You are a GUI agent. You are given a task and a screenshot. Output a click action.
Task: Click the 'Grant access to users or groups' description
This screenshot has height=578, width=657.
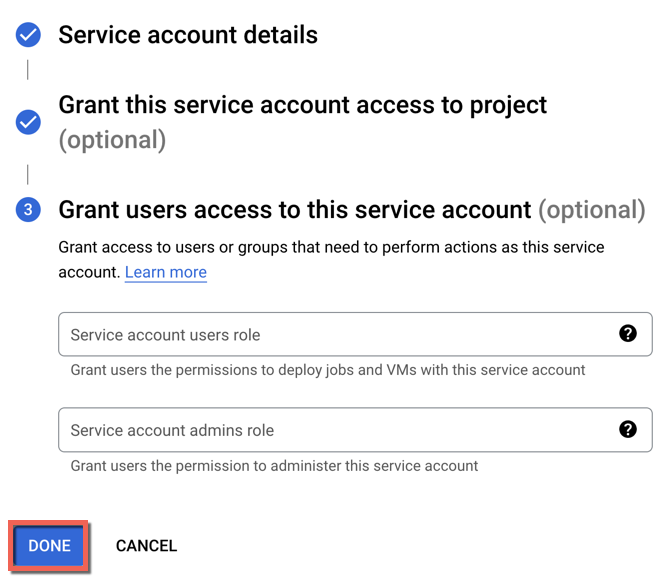pyautogui.click(x=331, y=259)
